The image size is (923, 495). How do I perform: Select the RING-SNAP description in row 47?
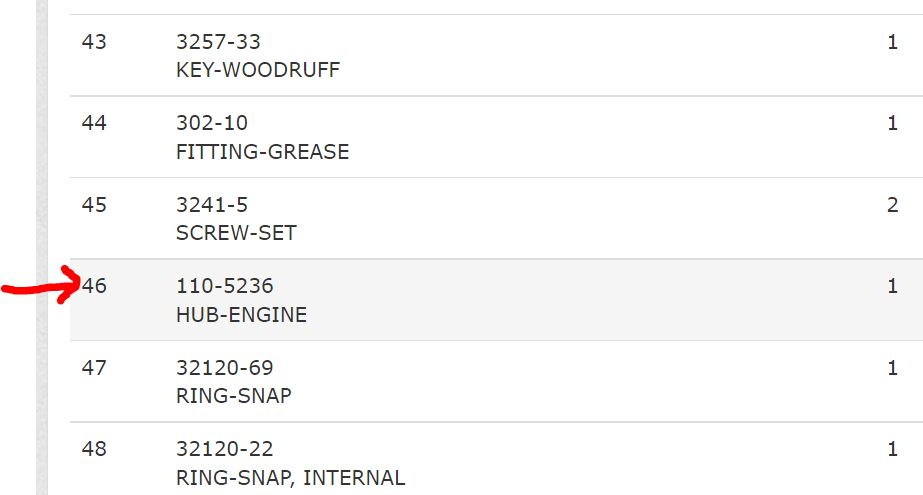pyautogui.click(x=233, y=396)
